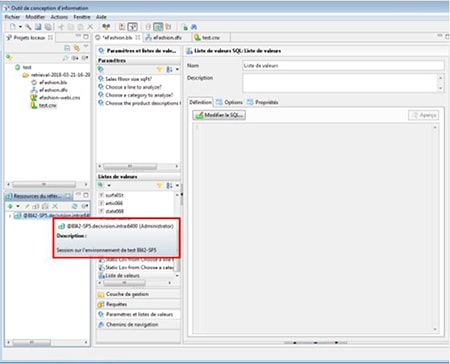Open the sort dropdown arrow in Paramètres toolbar

click(177, 69)
